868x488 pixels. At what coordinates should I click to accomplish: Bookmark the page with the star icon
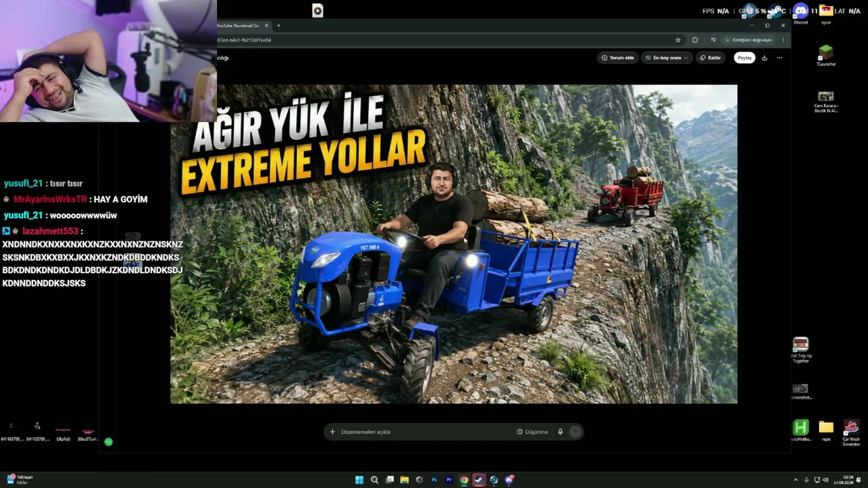pos(678,40)
